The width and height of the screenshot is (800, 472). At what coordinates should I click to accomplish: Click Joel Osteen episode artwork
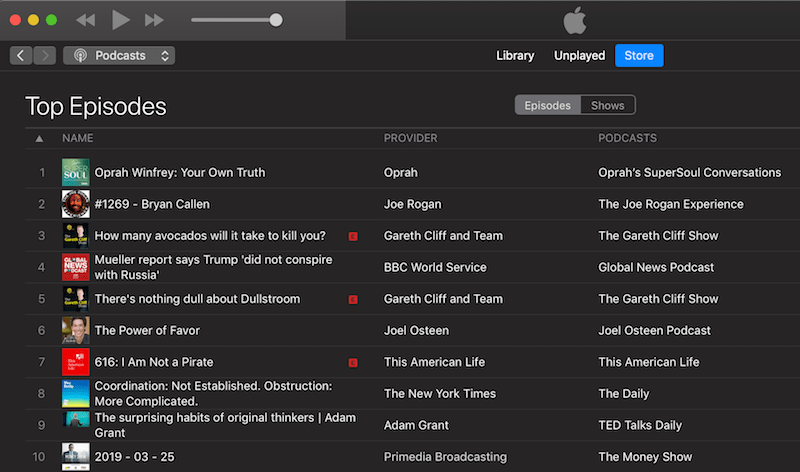[x=76, y=331]
